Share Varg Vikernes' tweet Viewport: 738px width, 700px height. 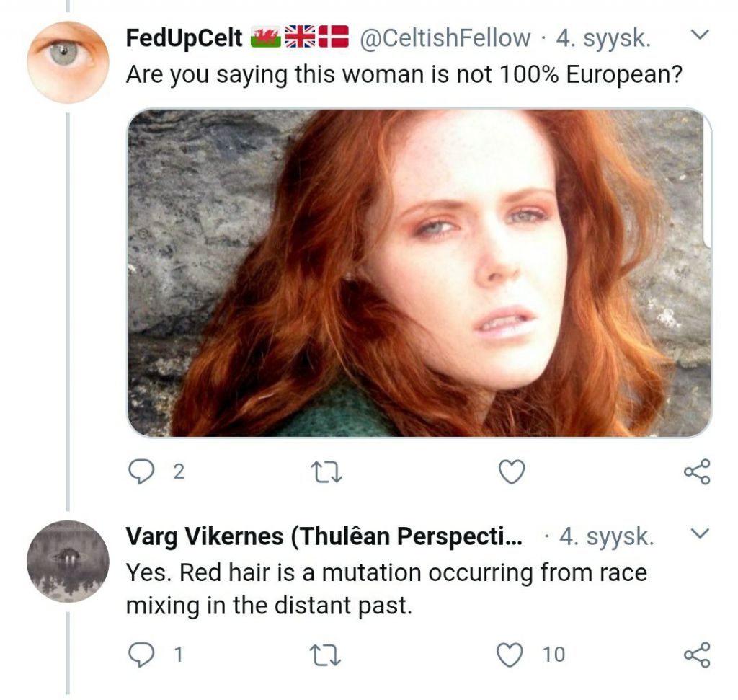point(697,654)
